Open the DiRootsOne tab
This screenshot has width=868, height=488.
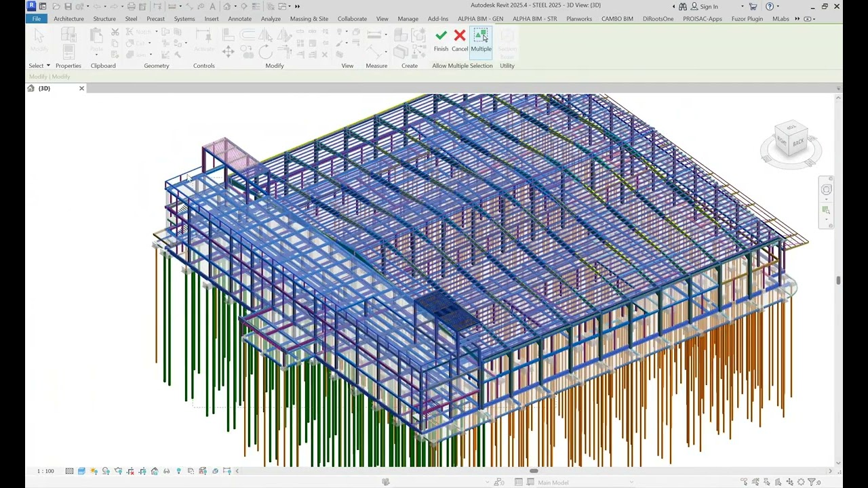pyautogui.click(x=658, y=19)
